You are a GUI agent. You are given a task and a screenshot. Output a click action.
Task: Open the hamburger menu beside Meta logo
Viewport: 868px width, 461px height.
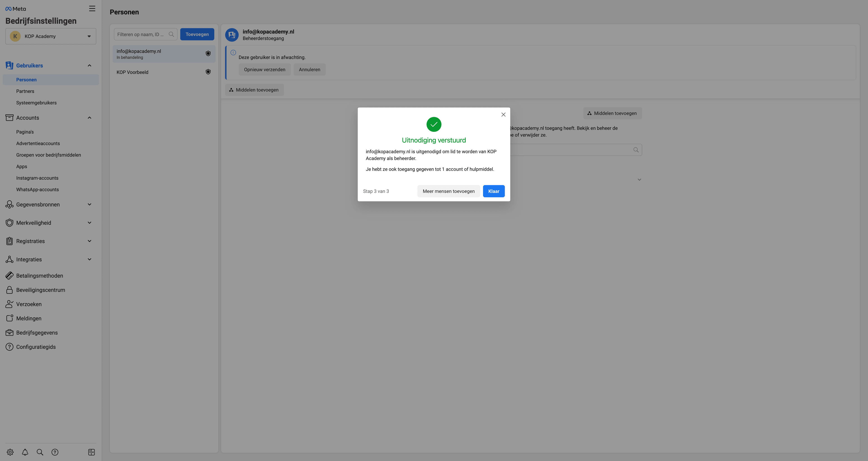[92, 8]
